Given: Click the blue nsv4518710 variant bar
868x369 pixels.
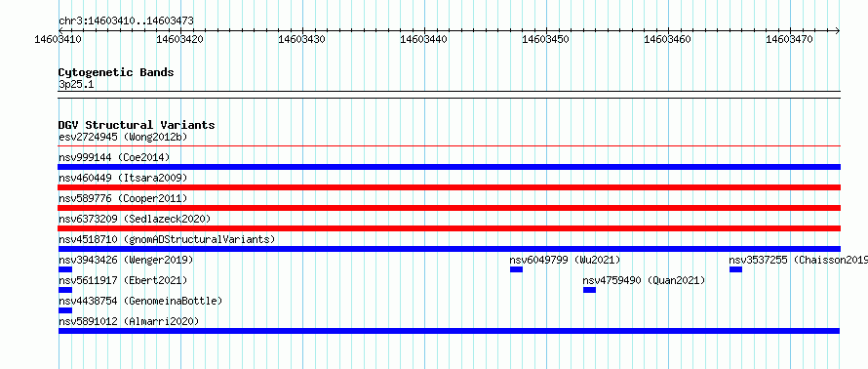Looking at the screenshot, I should point(450,249).
